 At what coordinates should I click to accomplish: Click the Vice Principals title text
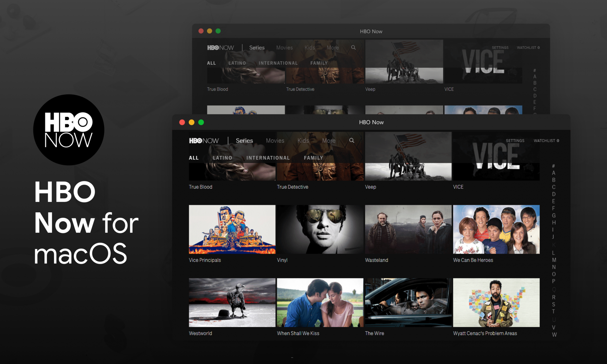[x=205, y=260]
